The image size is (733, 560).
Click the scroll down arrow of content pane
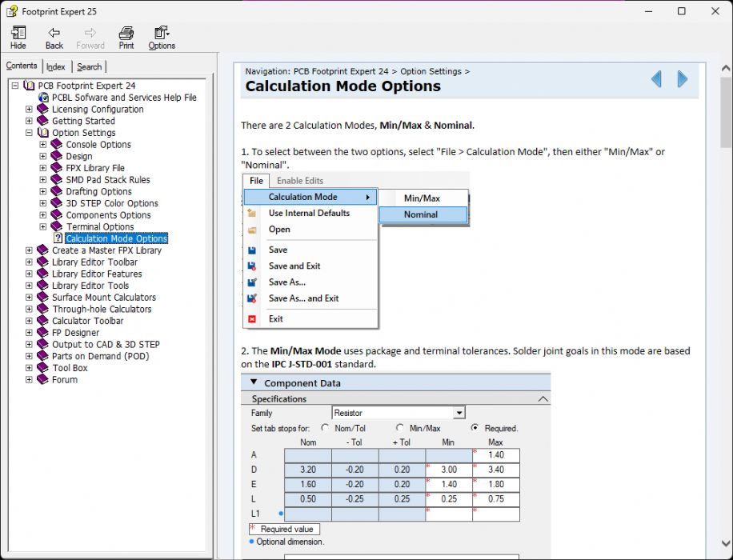pyautogui.click(x=726, y=543)
